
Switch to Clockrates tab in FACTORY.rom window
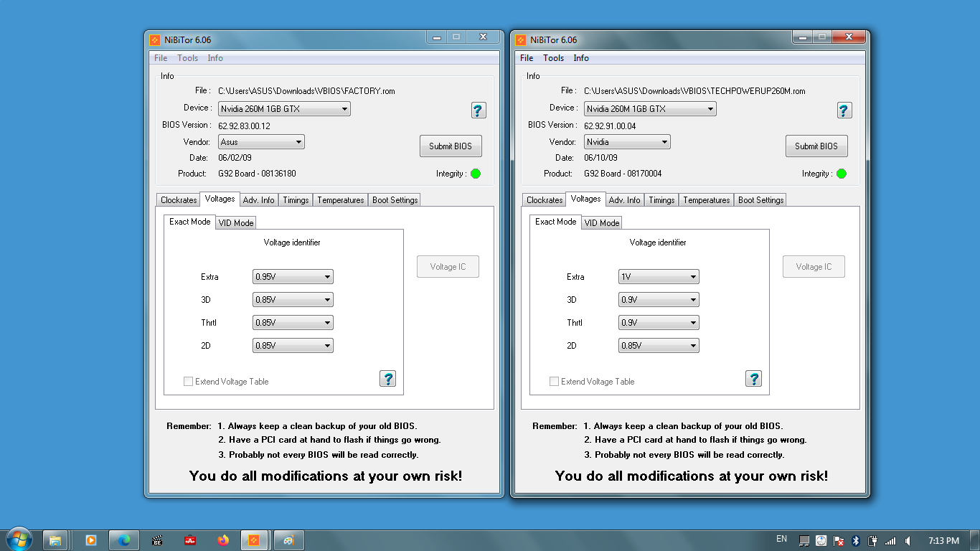click(x=179, y=200)
